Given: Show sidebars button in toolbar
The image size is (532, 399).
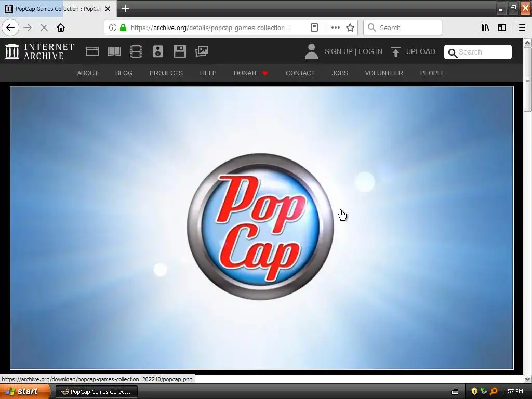Looking at the screenshot, I should 502,28.
